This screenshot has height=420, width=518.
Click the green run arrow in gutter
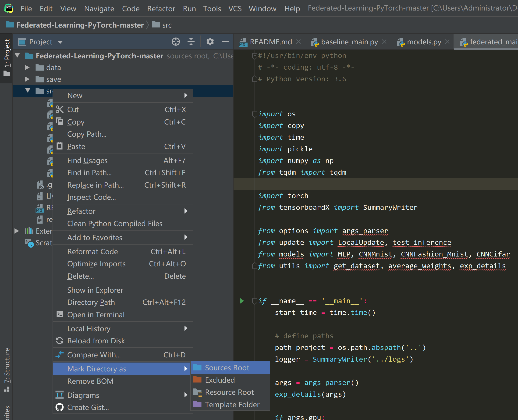tap(241, 301)
